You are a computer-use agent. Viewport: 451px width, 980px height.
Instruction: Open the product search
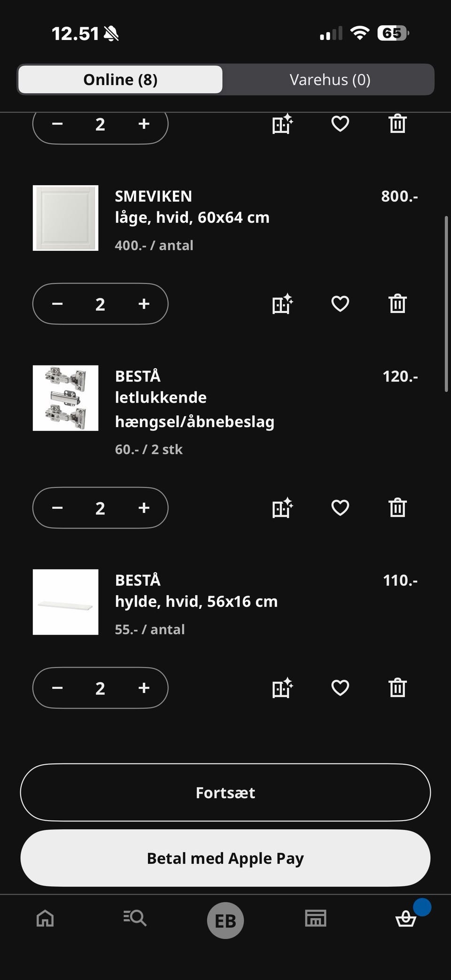coord(135,918)
